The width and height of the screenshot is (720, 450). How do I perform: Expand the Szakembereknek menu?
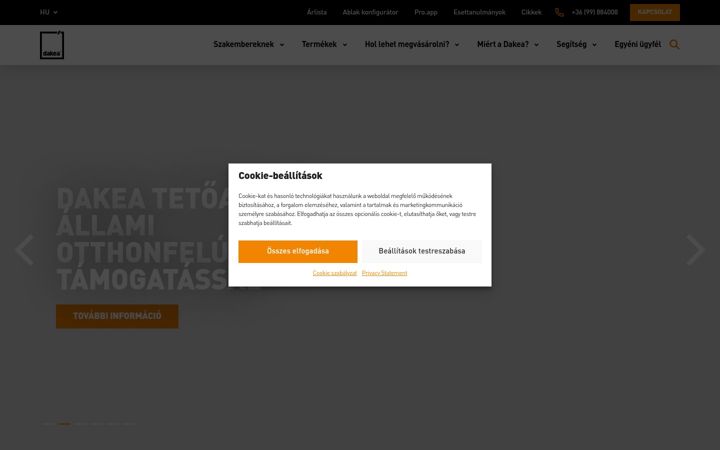248,45
